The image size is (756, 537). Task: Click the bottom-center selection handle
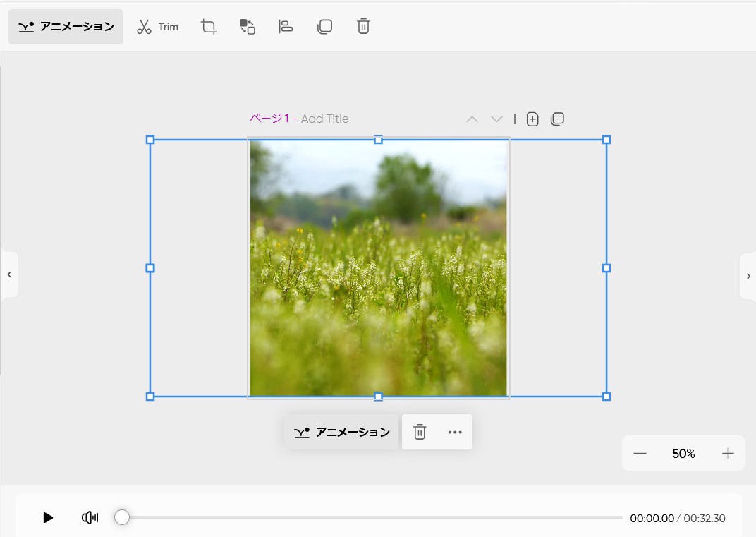[x=379, y=397]
